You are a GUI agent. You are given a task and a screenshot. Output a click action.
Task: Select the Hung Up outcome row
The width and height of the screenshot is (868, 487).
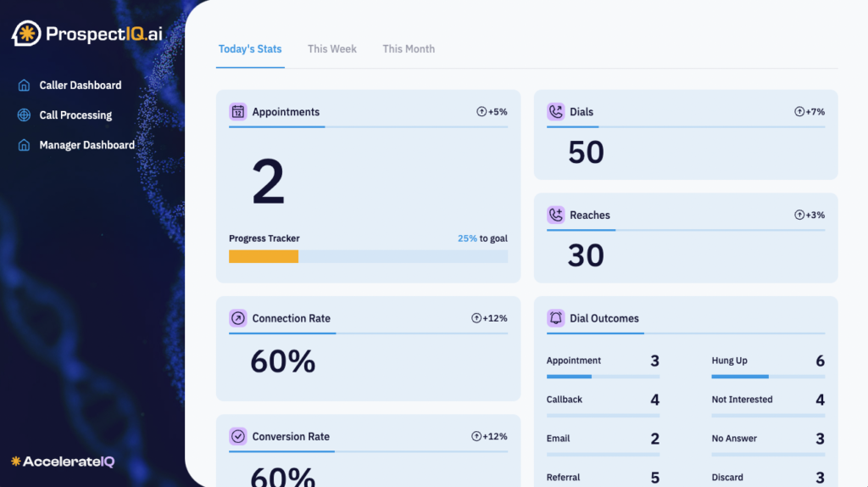(767, 362)
